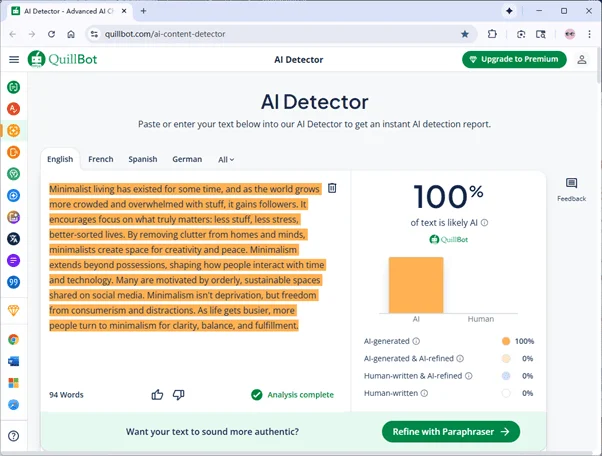Click the page vertical scrollbar
The width and height of the screenshot is (602, 456).
(599, 65)
